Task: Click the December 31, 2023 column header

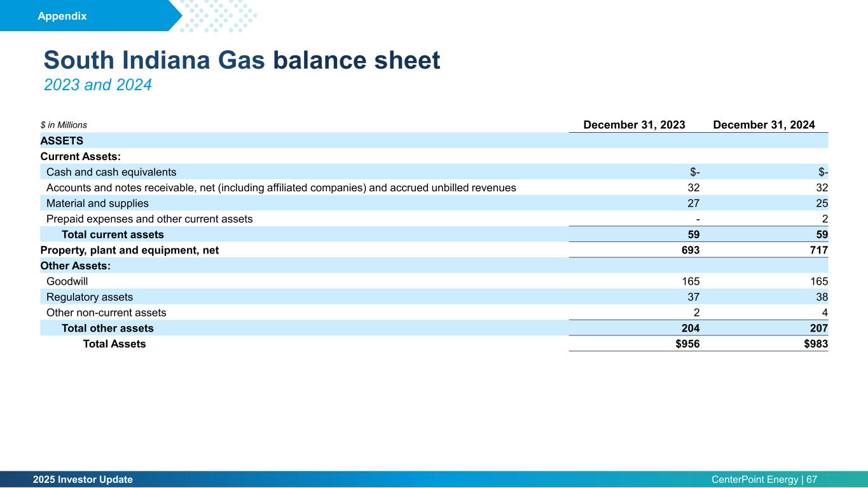Action: point(634,125)
